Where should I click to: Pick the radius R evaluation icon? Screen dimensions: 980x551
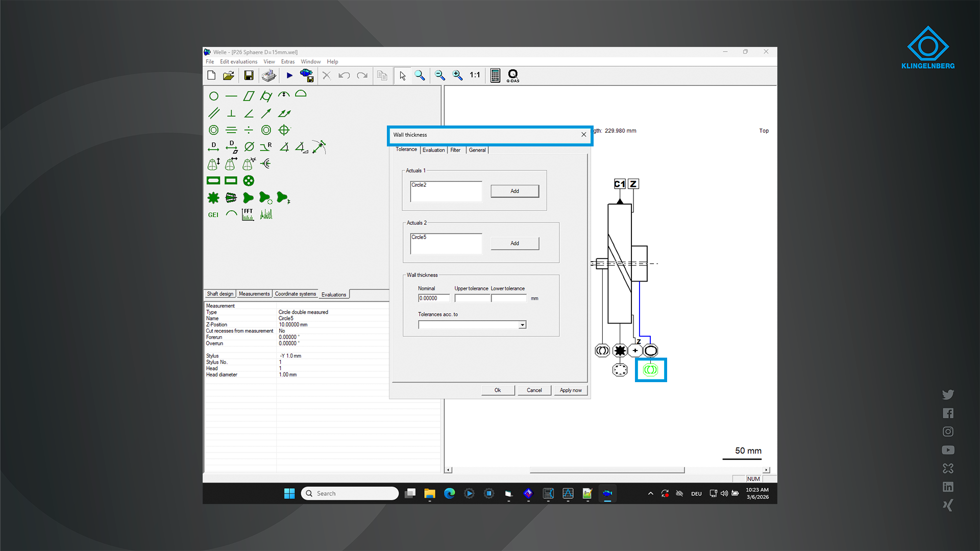tap(266, 147)
